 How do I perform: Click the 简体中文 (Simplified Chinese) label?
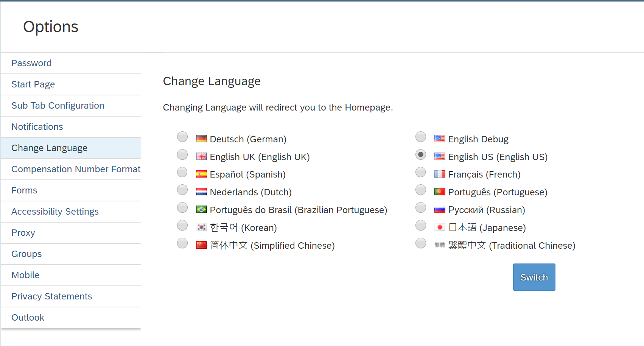(x=272, y=245)
